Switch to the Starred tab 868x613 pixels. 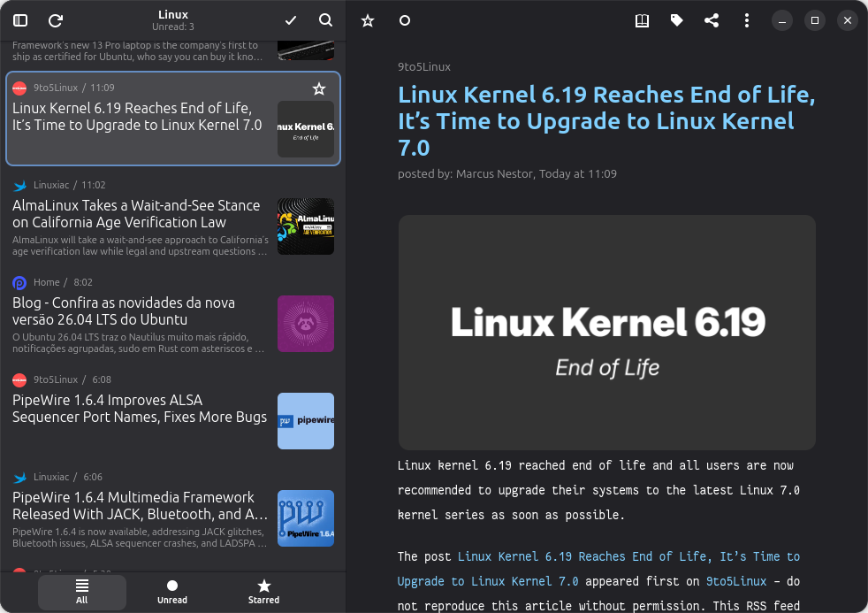[263, 592]
